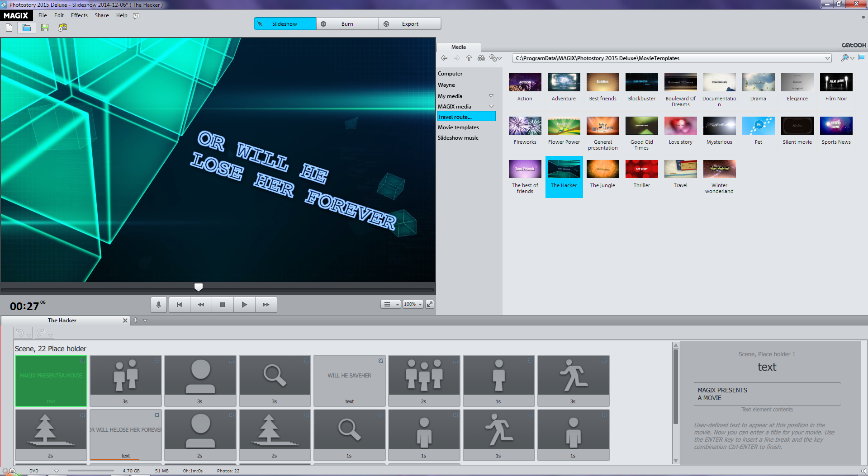This screenshot has width=868, height=476.
Task: Select the Sports News movie template
Action: point(836,131)
